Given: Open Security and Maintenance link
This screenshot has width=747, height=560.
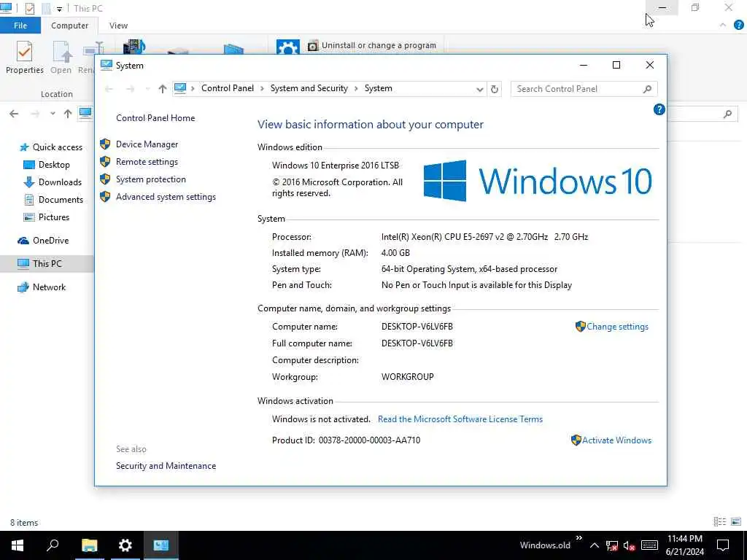Looking at the screenshot, I should 166,466.
